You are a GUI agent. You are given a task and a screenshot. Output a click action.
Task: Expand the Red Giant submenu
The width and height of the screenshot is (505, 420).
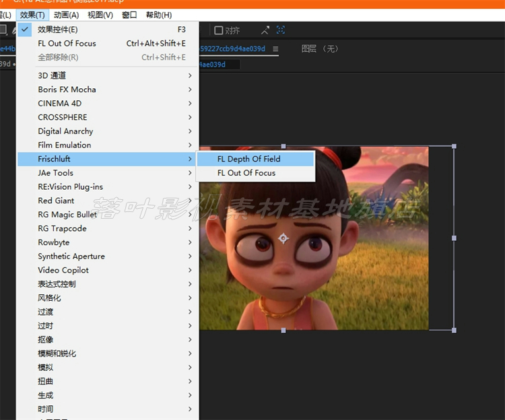click(108, 201)
